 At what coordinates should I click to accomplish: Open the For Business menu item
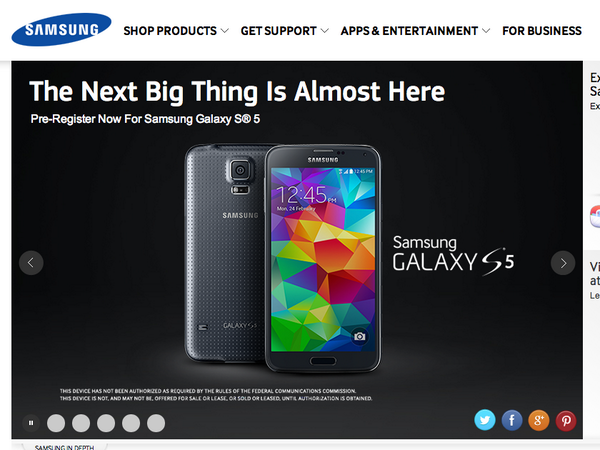click(x=542, y=31)
